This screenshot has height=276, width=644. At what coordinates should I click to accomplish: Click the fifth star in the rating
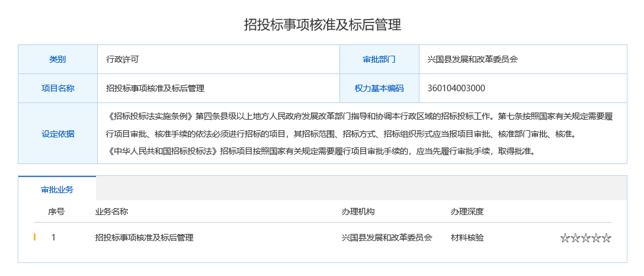coord(607,238)
